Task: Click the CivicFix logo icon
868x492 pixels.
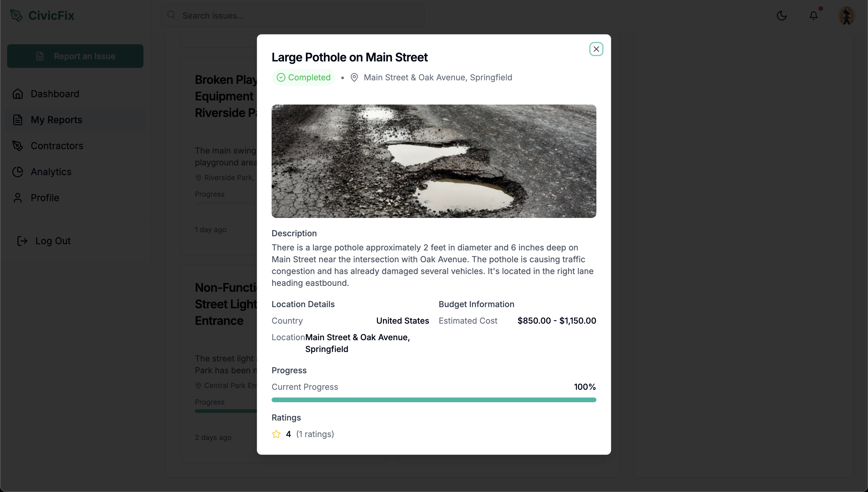Action: [16, 16]
